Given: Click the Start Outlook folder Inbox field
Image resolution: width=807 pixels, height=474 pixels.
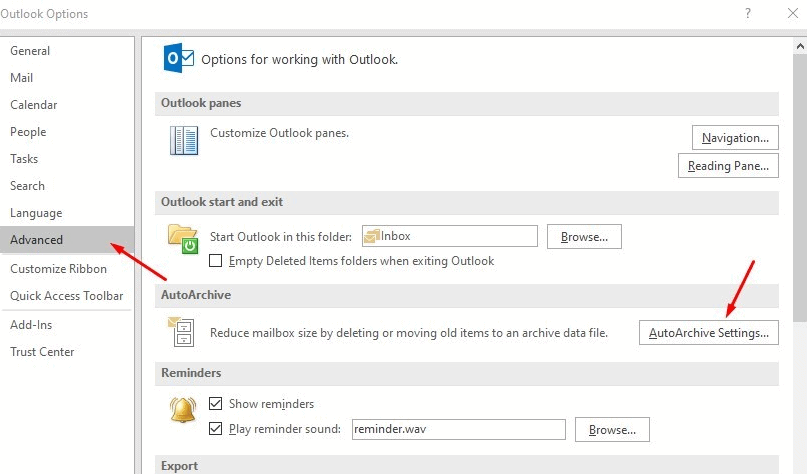Looking at the screenshot, I should pos(450,236).
